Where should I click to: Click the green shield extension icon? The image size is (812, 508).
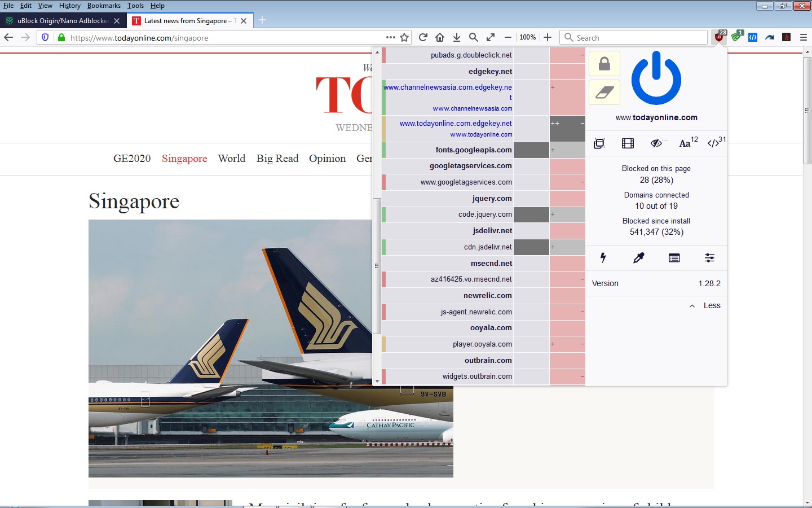(736, 37)
